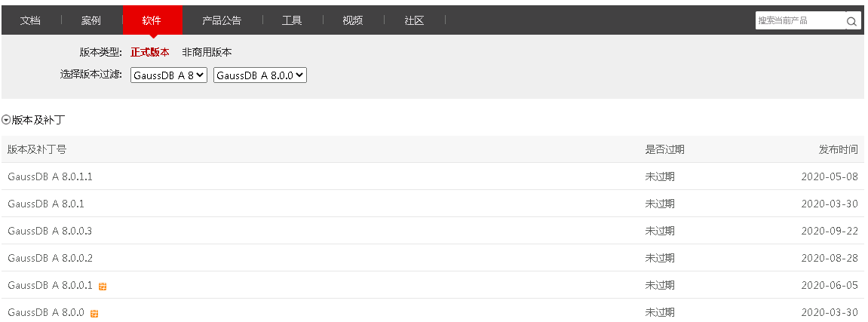868x322 pixels.
Task: Select 正式版本 version type
Action: [149, 53]
